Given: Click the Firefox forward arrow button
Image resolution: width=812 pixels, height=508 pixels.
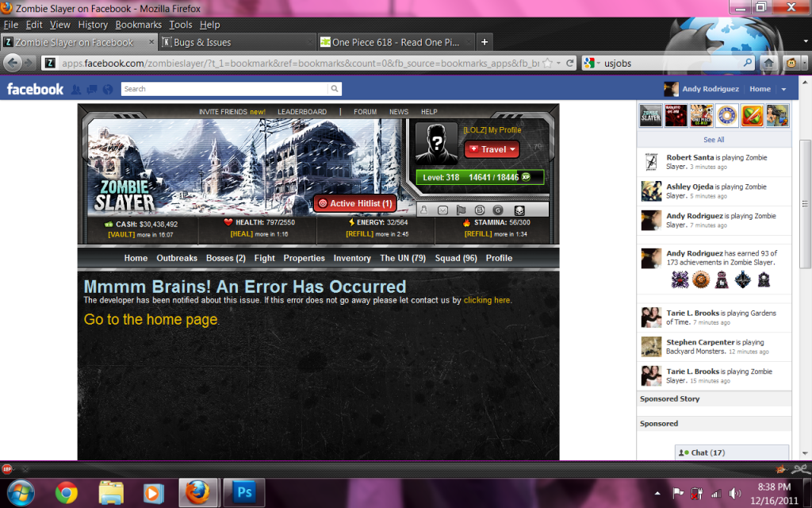Looking at the screenshot, I should (x=29, y=63).
